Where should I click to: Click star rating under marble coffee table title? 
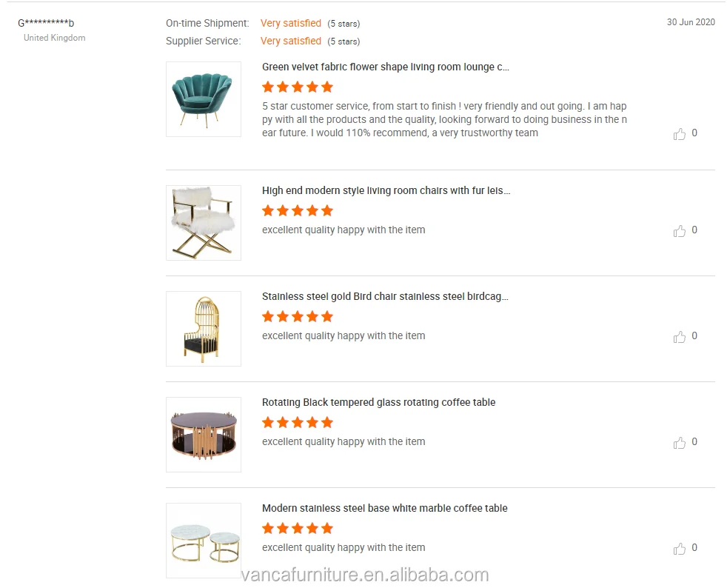coord(298,528)
